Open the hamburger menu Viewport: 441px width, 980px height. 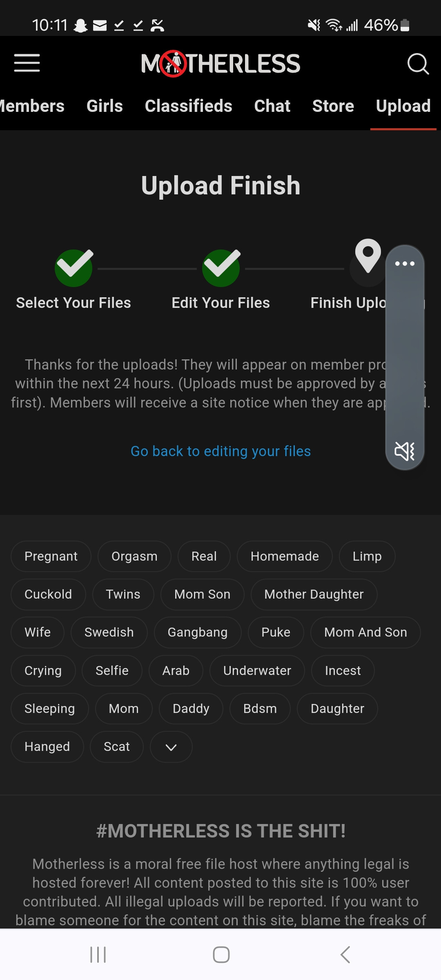(27, 63)
